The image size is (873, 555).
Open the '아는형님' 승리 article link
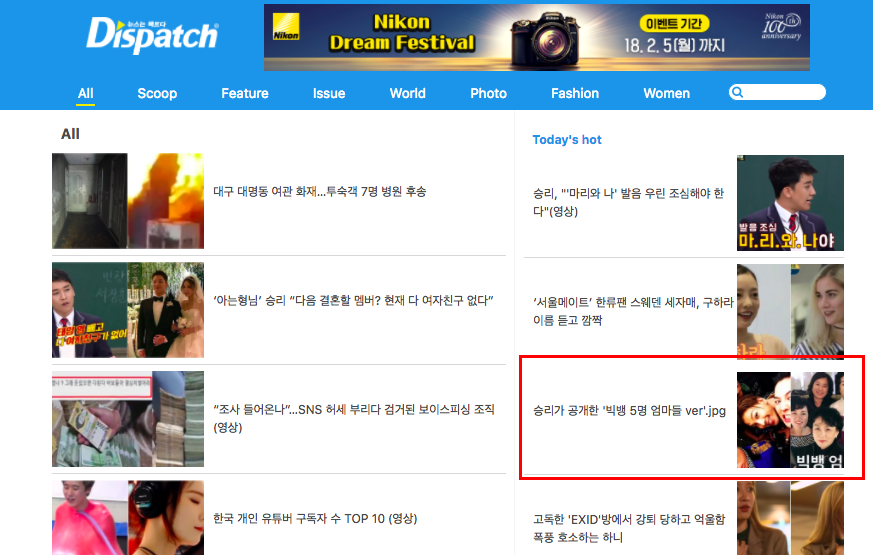tap(353, 301)
